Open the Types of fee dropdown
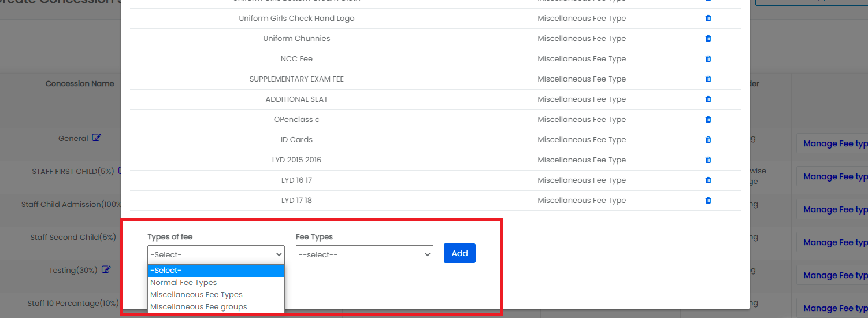 pos(216,254)
